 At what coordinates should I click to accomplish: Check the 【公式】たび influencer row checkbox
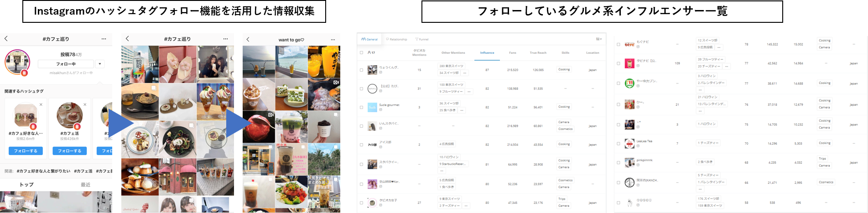(x=361, y=88)
